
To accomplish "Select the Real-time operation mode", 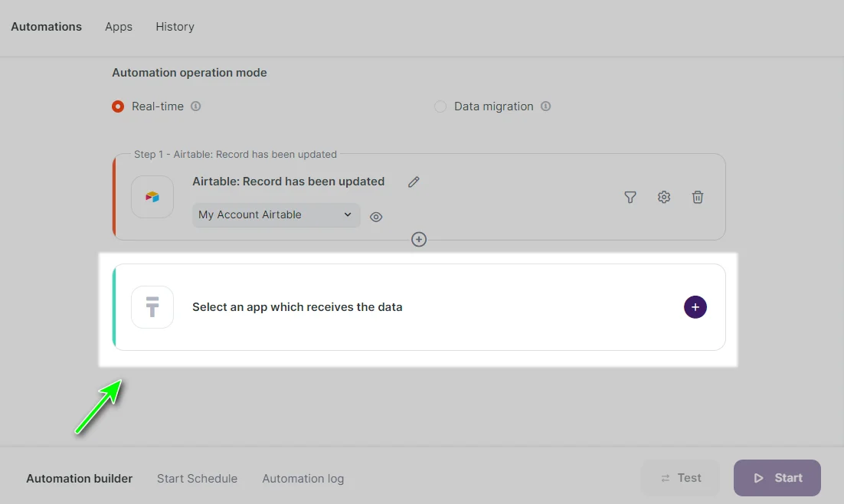I will [x=117, y=106].
